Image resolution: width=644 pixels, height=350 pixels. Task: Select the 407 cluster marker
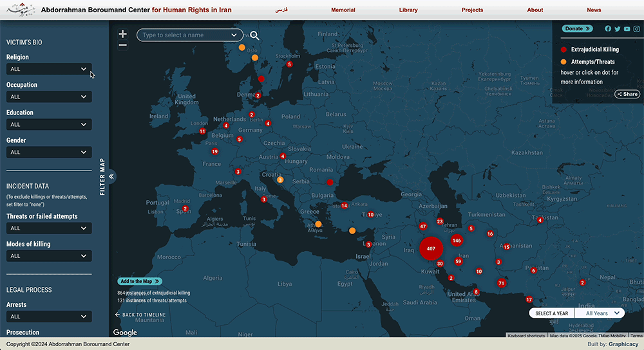point(431,248)
